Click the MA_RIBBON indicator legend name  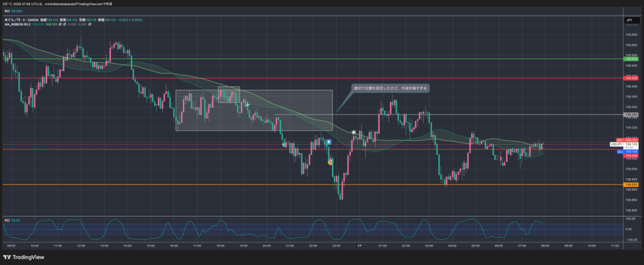[x=16, y=24]
